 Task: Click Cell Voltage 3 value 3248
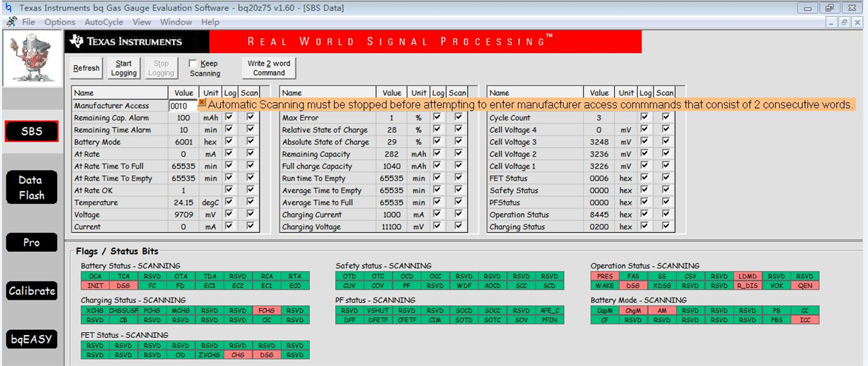coord(599,142)
